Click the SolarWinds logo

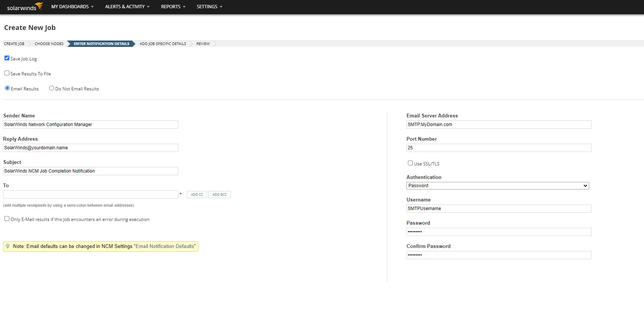pos(25,7)
